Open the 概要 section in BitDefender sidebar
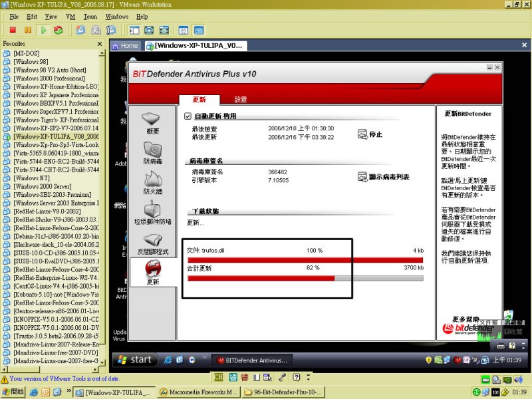This screenshot has width=532, height=399. pos(152,123)
